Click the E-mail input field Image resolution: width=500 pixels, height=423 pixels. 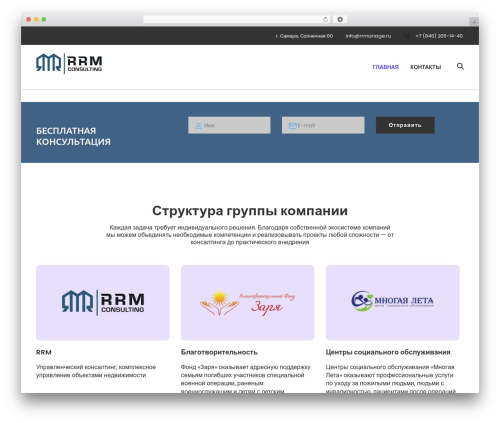[323, 125]
